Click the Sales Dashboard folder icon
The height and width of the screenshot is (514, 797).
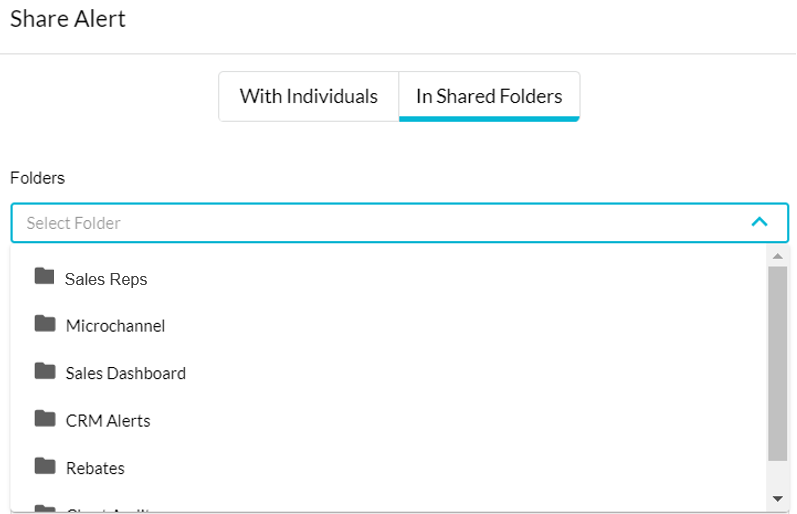click(x=45, y=371)
